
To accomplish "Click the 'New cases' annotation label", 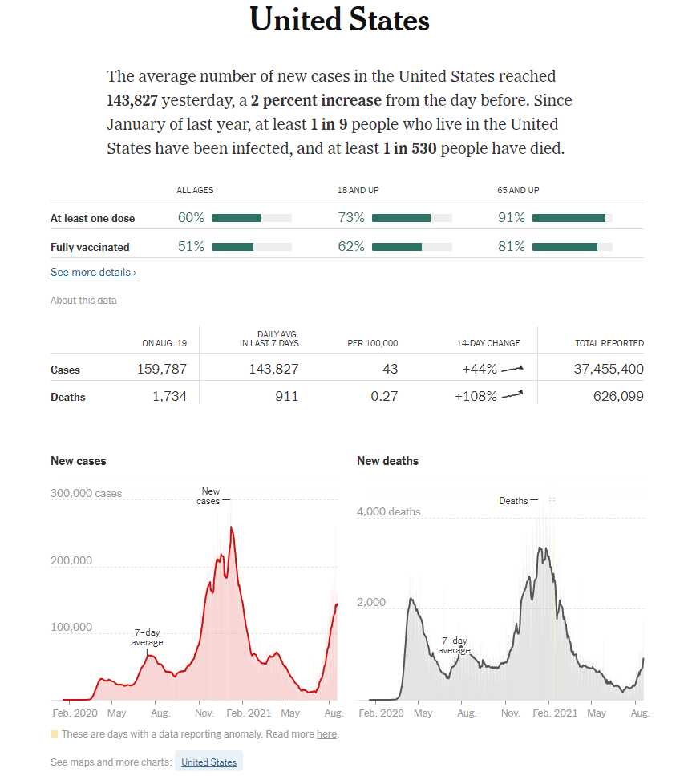I will point(209,496).
